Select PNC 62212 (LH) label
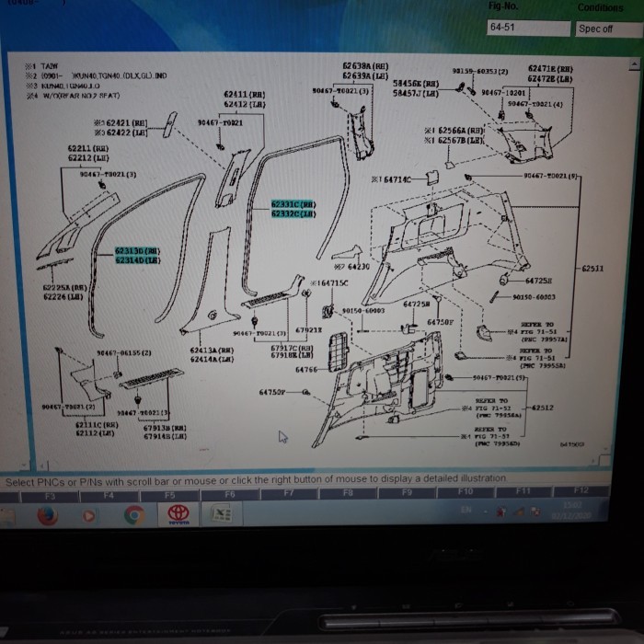Screen dimensions: 644x644 tap(88, 157)
